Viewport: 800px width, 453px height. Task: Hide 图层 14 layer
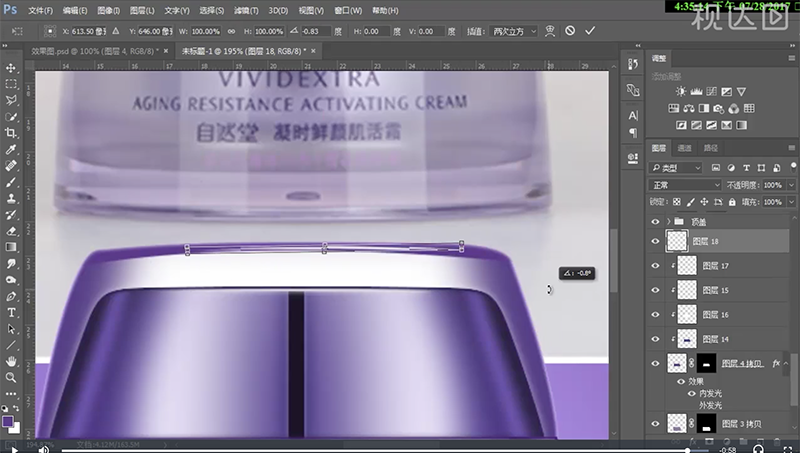click(x=656, y=339)
